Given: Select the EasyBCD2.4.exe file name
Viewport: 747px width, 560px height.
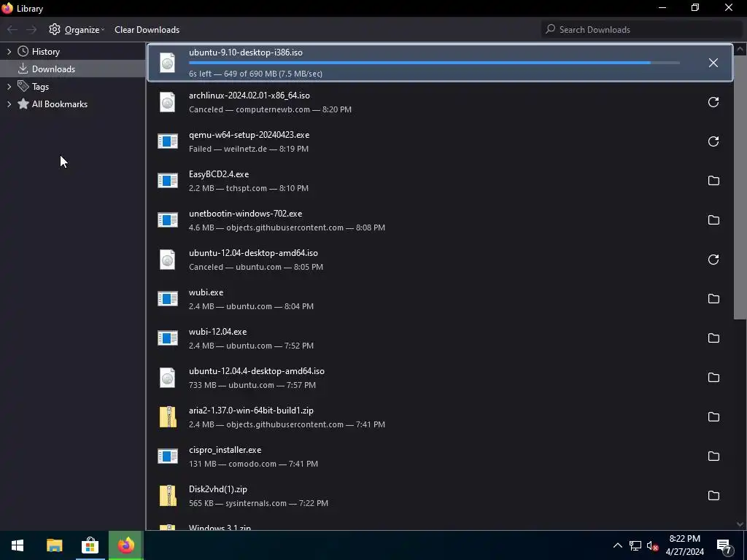Looking at the screenshot, I should click(x=219, y=174).
